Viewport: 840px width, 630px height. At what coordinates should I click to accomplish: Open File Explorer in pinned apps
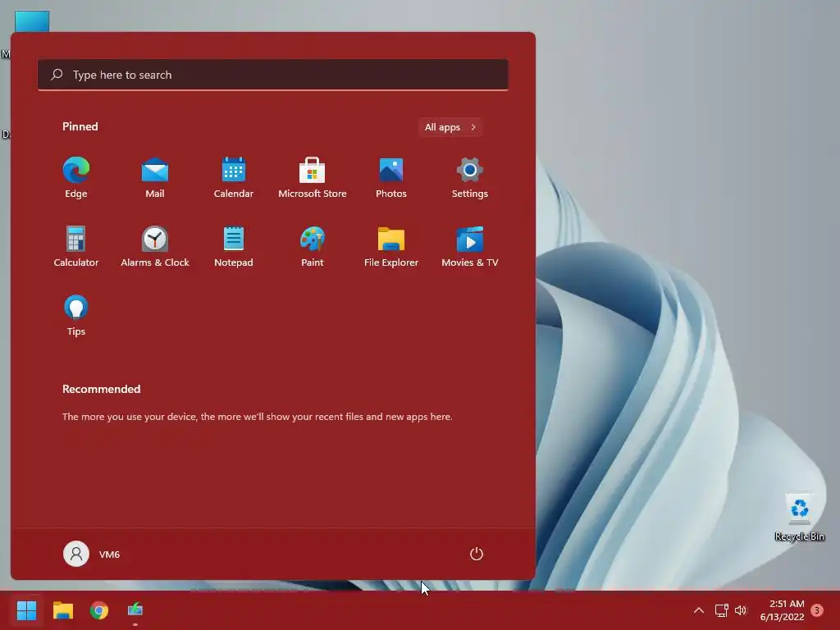[x=391, y=246]
